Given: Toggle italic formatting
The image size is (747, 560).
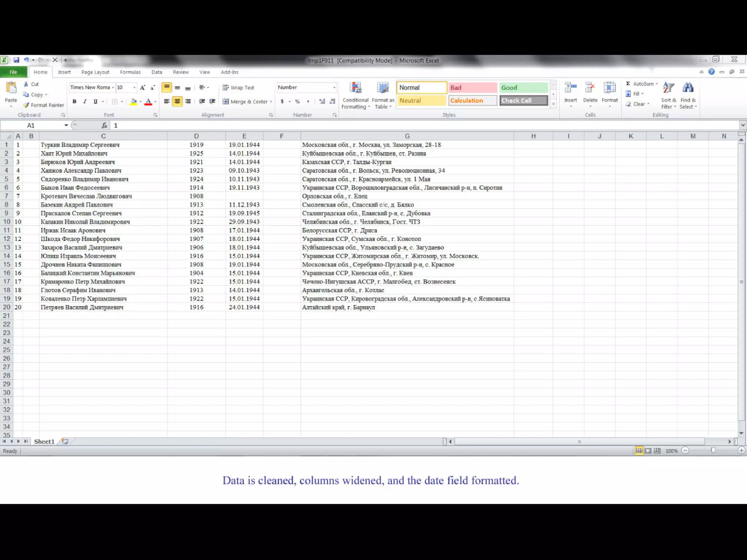Looking at the screenshot, I should point(85,101).
